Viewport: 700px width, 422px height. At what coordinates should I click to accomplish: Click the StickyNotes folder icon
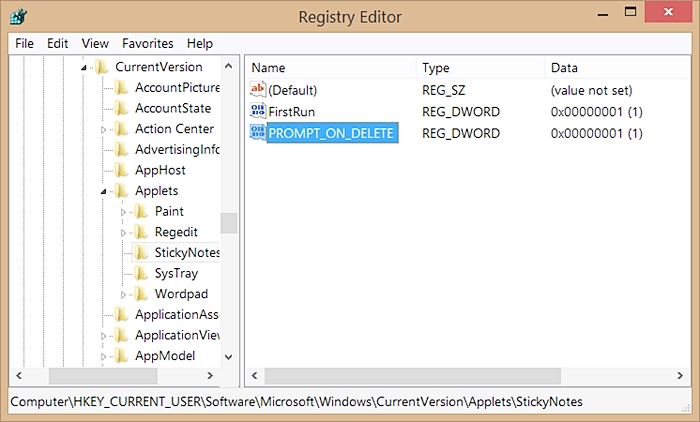click(141, 253)
